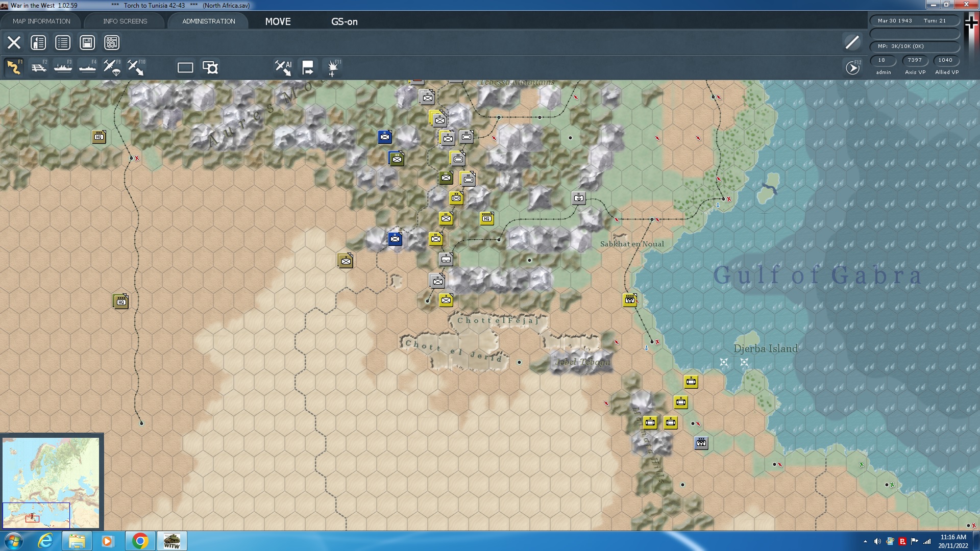Select the F10 air transfer mode
Screen dimensions: 980x551
click(x=136, y=67)
